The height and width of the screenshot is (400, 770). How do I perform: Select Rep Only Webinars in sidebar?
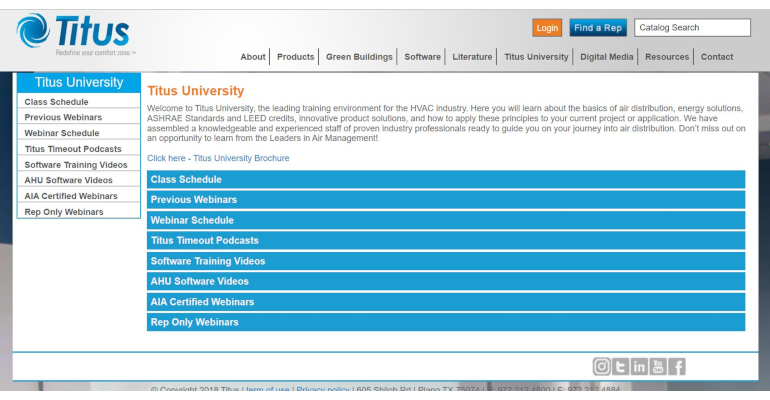point(79,212)
